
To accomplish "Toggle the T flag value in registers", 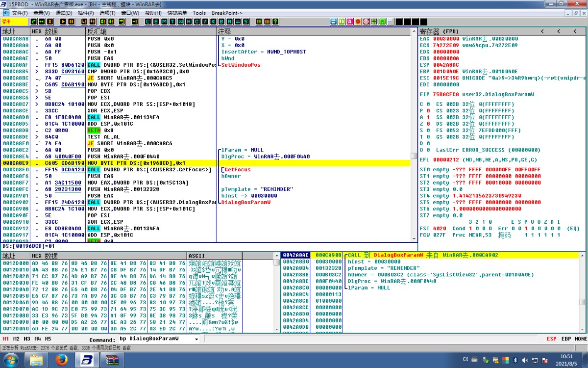I will pos(429,137).
